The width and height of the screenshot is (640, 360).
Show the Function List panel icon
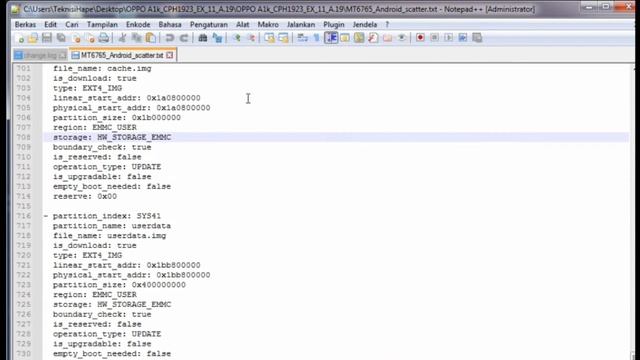(373, 38)
